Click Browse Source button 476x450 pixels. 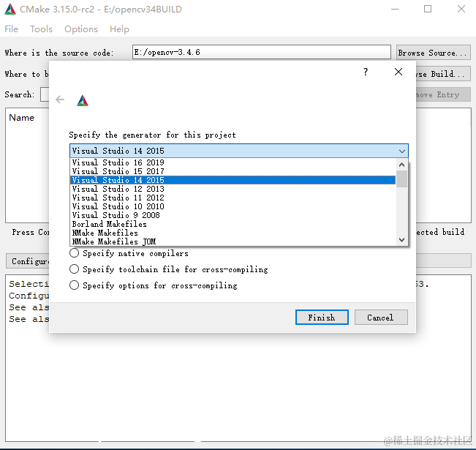tap(433, 53)
